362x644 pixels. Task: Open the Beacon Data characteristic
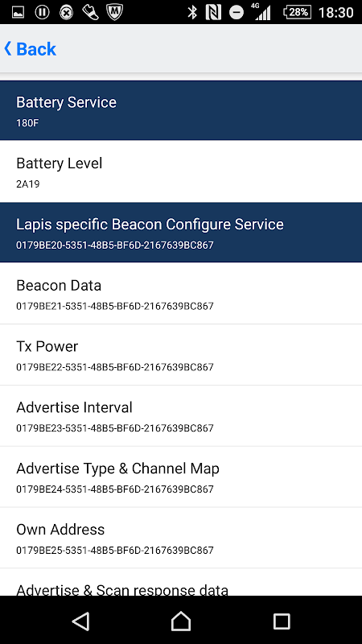click(x=181, y=293)
